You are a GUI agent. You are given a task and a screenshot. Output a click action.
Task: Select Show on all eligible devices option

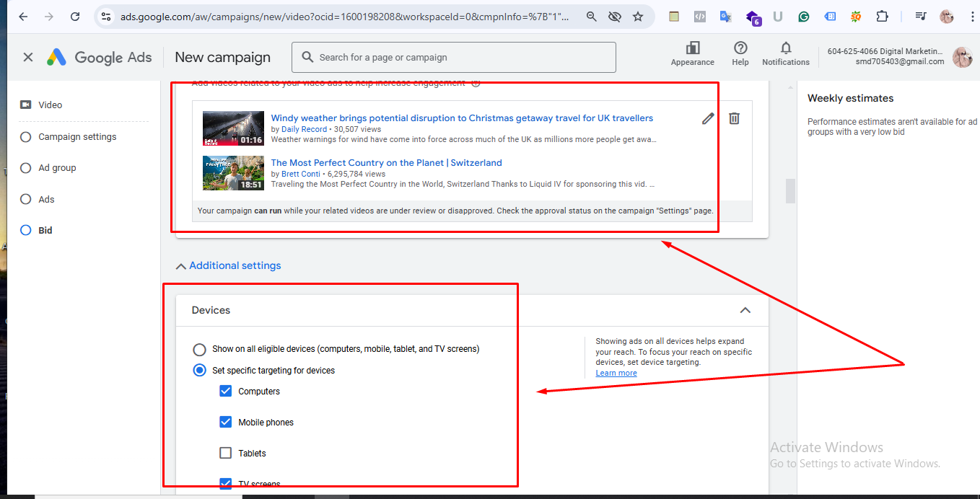199,350
